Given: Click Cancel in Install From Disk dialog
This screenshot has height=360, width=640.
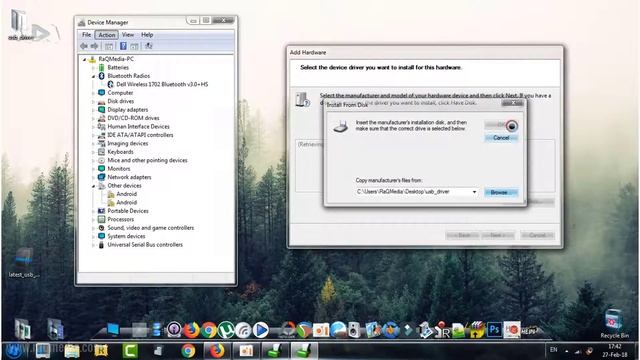Looking at the screenshot, I should [501, 138].
